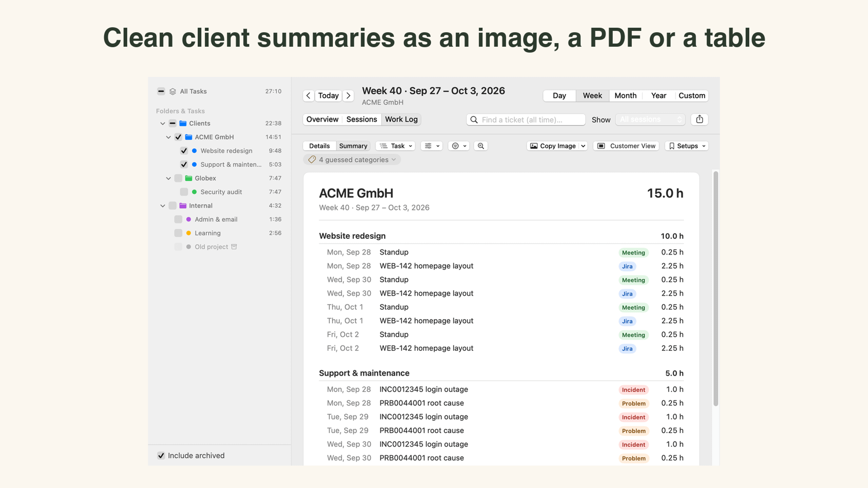Select the Month range tab
Viewport: 868px width, 488px height.
tap(625, 96)
